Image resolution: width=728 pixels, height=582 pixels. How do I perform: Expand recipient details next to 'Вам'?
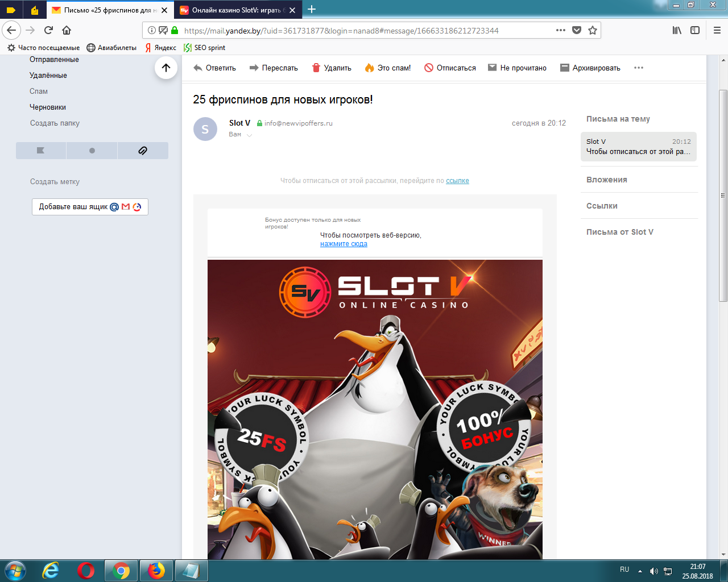(250, 135)
